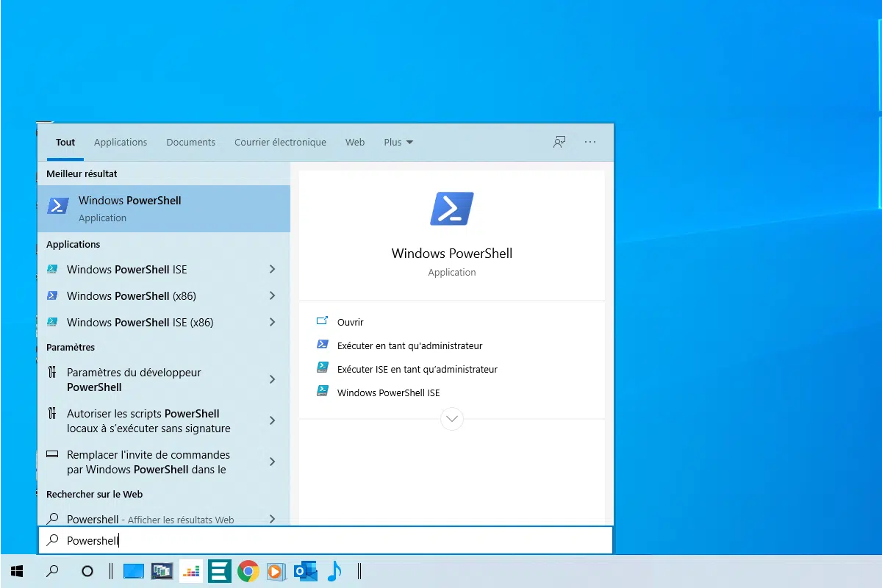
Task: Open the orange play-button media app
Action: [276, 571]
